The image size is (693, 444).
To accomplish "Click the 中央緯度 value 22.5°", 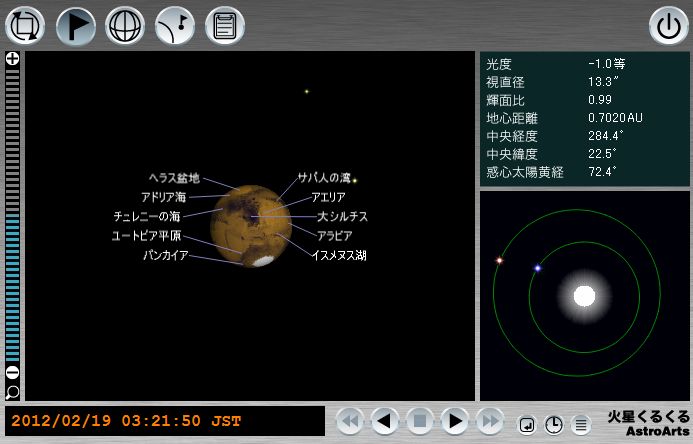I will coord(602,154).
